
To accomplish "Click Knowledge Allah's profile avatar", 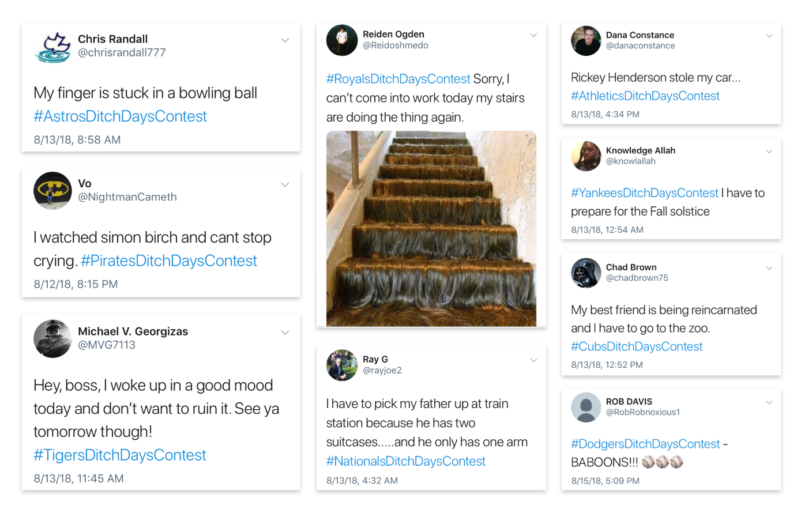I will 586,156.
